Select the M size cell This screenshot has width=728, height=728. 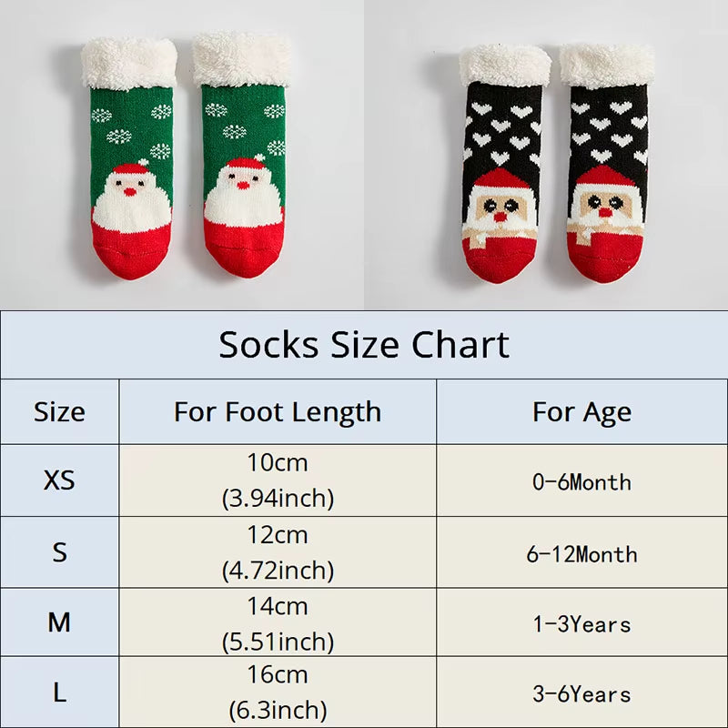(59, 622)
